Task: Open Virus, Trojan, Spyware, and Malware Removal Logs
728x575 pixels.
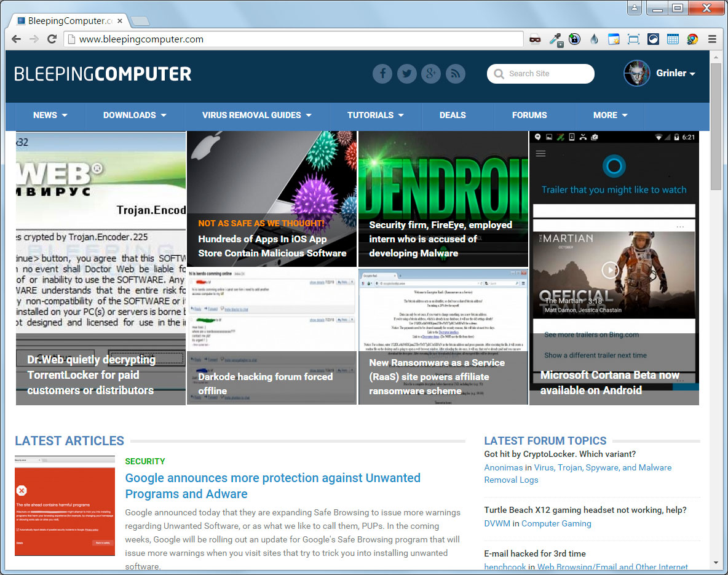Action: click(x=578, y=474)
